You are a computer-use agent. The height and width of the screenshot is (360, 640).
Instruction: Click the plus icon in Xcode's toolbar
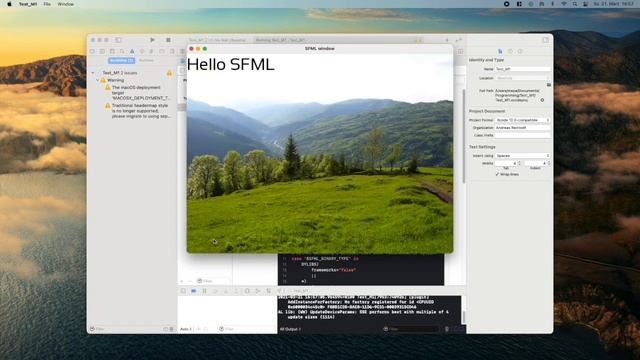pyautogui.click(x=447, y=40)
